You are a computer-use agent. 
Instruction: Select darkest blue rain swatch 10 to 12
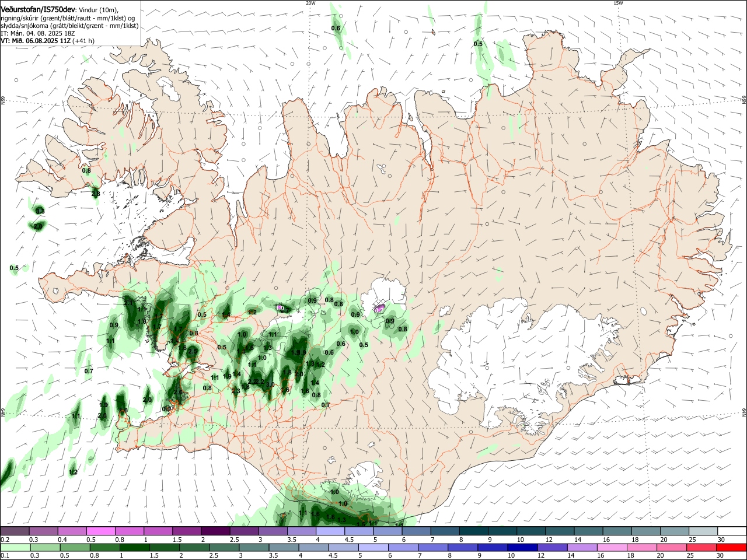522,548
